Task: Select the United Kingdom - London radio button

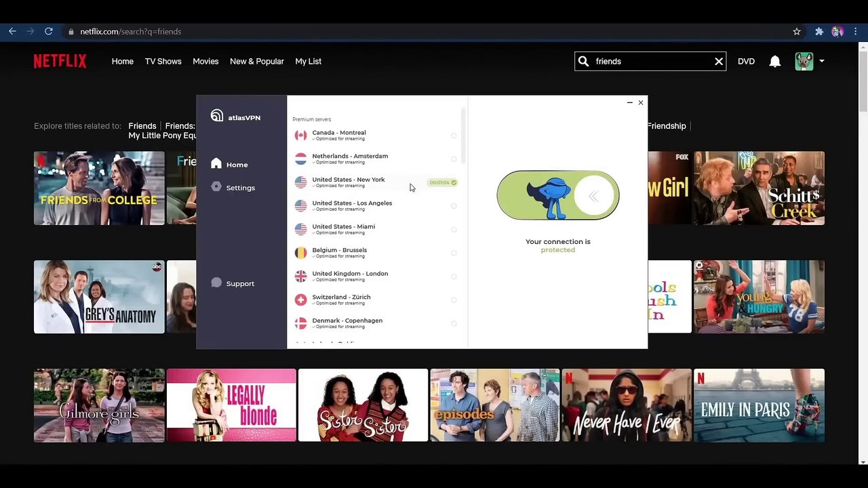Action: tap(454, 277)
